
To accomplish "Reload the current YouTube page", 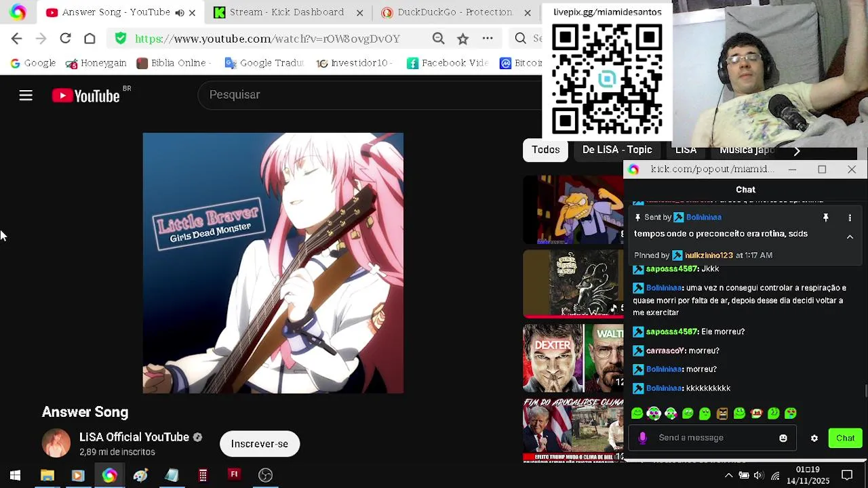I will (65, 39).
